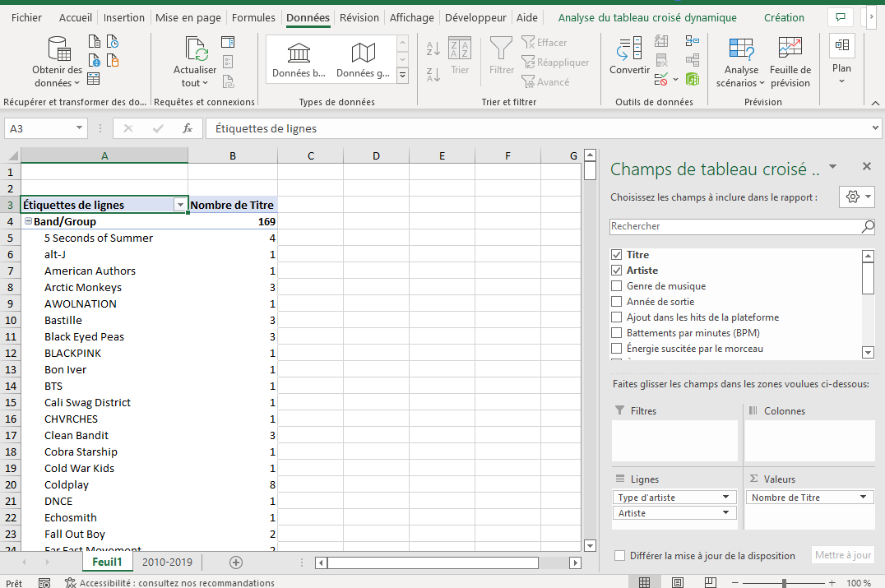Open Artiste field dropdown in Lignes
This screenshot has width=885, height=588.
pyautogui.click(x=725, y=512)
